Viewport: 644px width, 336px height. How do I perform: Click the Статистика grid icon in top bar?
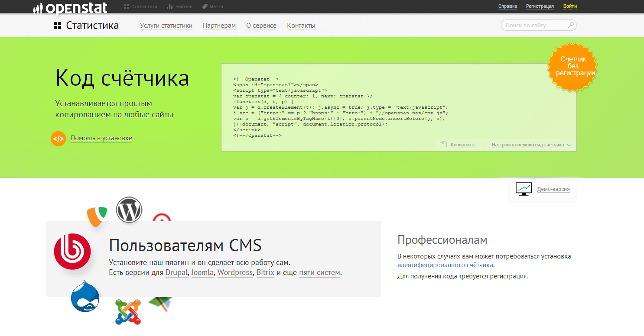pos(127,6)
